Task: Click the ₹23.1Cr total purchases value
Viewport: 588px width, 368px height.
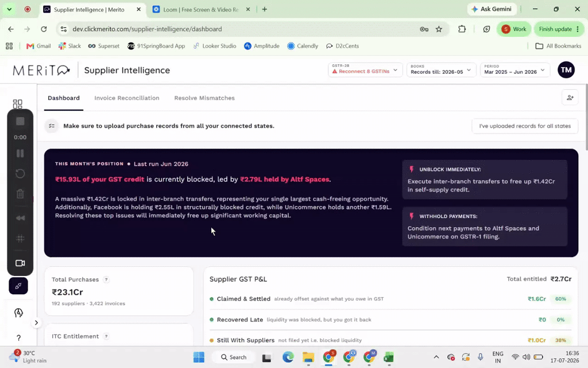Action: [68, 292]
